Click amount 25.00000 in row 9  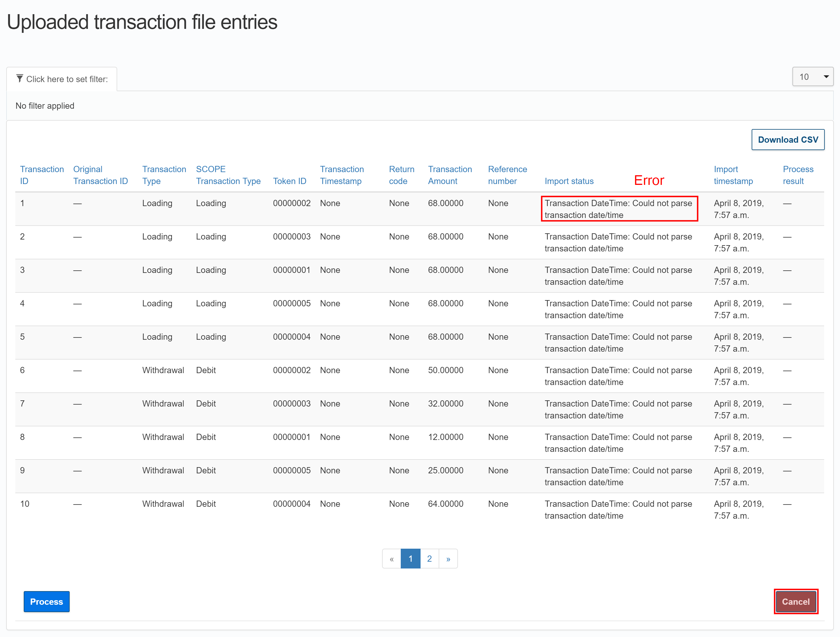click(x=445, y=471)
